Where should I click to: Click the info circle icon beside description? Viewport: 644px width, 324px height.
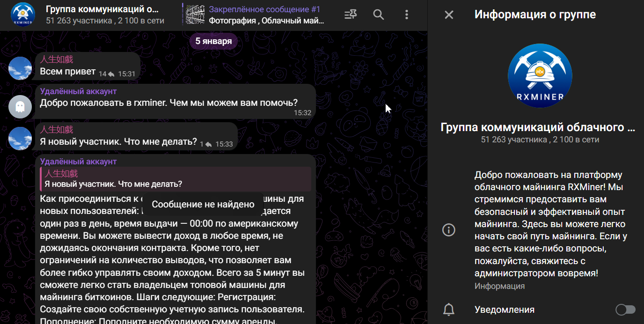[x=449, y=230]
